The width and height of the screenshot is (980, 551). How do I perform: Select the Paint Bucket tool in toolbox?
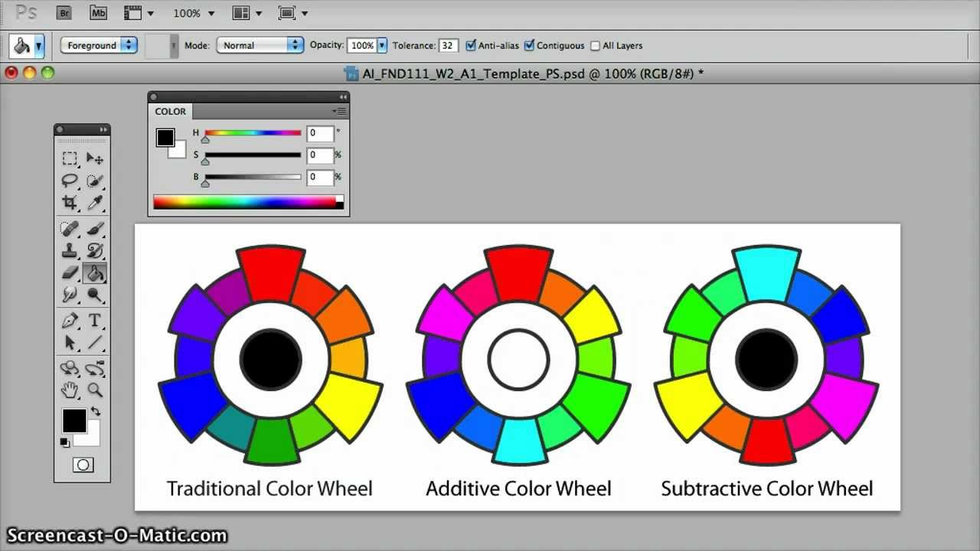[x=95, y=272]
